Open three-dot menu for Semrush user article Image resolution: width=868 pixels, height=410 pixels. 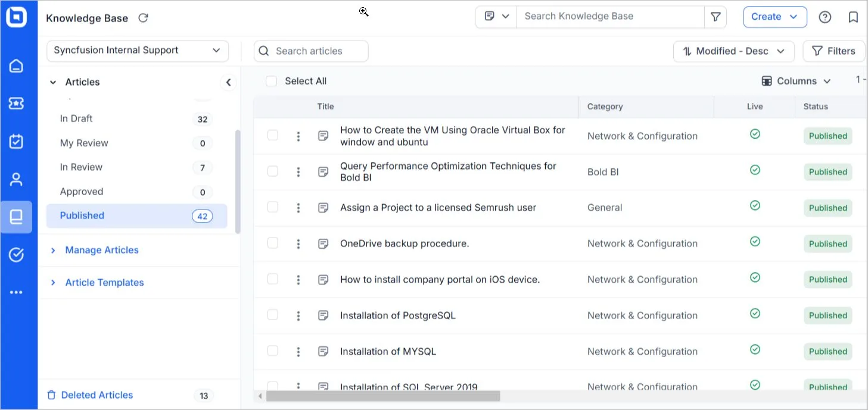click(298, 208)
